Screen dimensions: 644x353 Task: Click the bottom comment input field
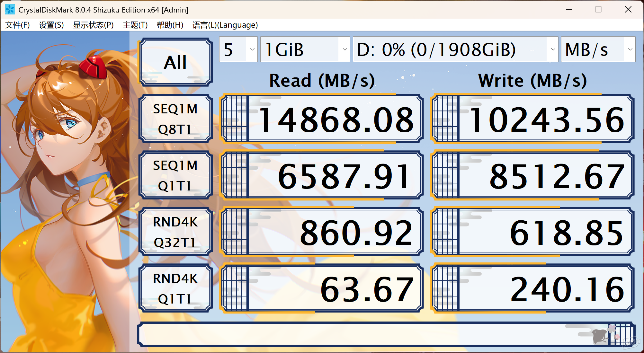coord(386,334)
